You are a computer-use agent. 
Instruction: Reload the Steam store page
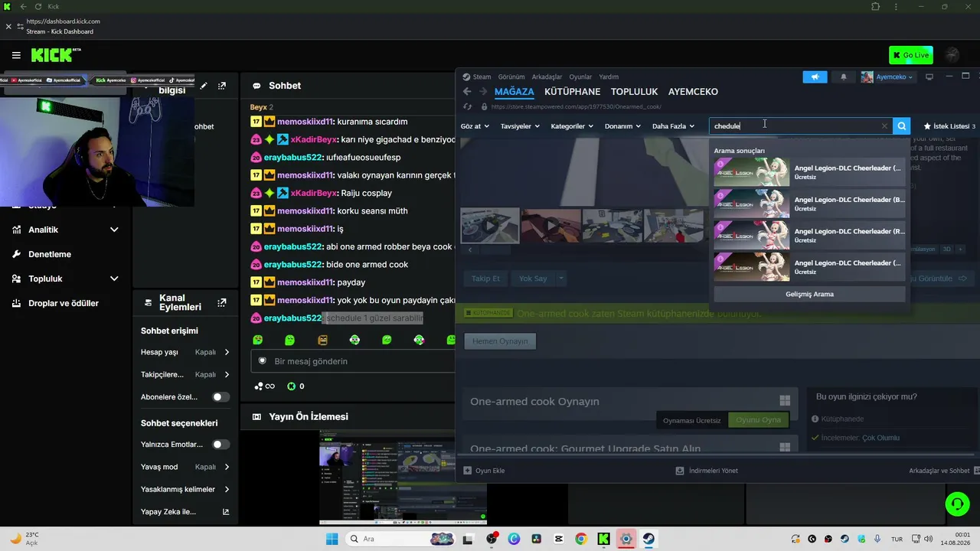point(467,107)
